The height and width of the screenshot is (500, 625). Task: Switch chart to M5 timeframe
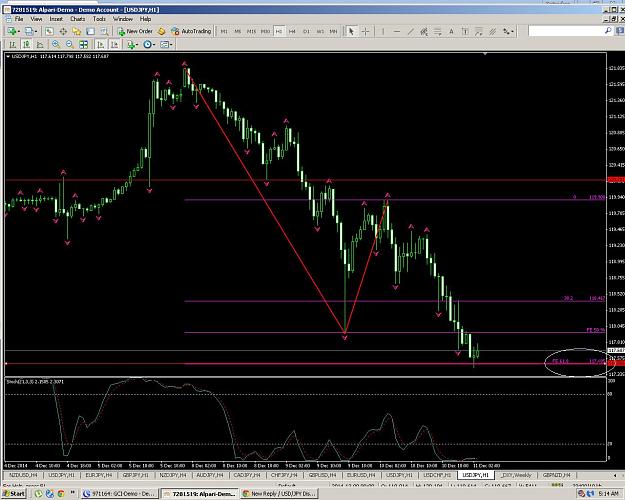(x=238, y=31)
